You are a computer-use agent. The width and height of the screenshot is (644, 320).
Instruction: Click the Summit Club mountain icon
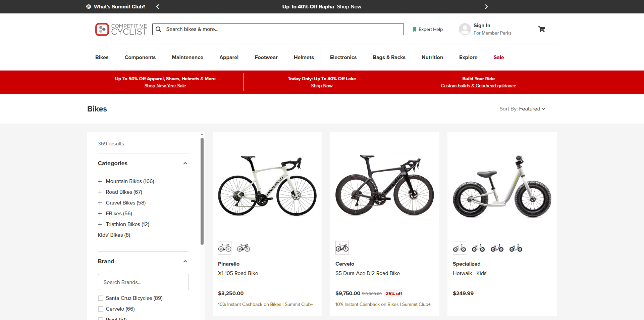[x=89, y=7]
